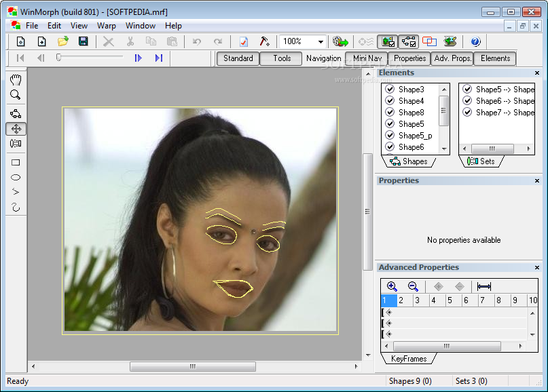Click the Delete X toolbar icon
Viewport: 548px width, 392px height.
109,42
